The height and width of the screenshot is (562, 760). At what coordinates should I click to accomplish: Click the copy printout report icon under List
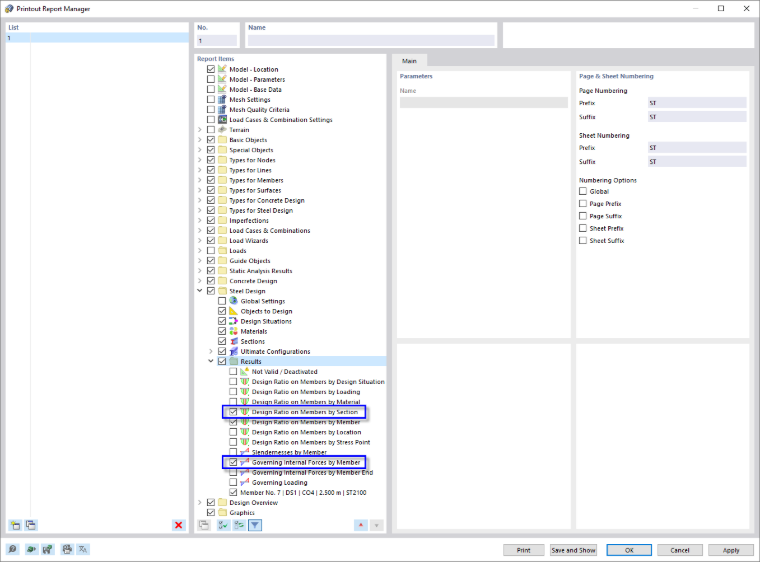point(31,525)
